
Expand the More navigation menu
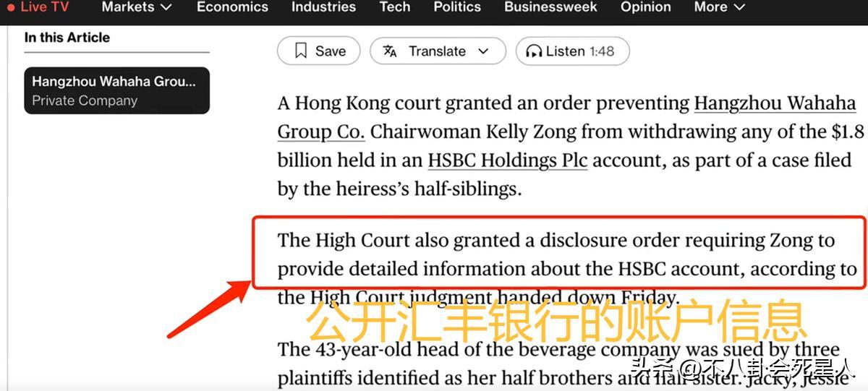(x=718, y=7)
